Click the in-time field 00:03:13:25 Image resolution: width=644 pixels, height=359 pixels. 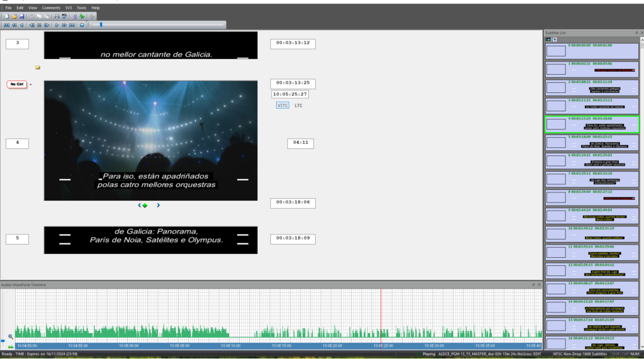292,84
